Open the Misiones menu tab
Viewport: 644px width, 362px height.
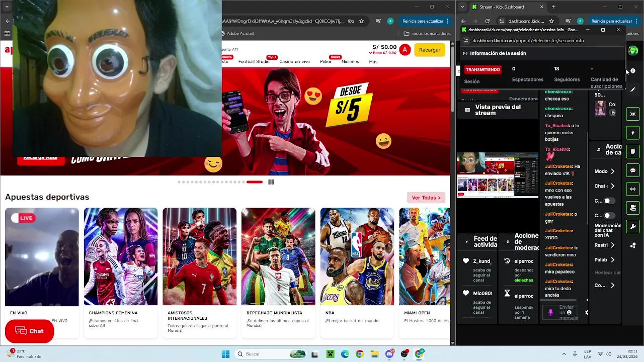pyautogui.click(x=350, y=61)
